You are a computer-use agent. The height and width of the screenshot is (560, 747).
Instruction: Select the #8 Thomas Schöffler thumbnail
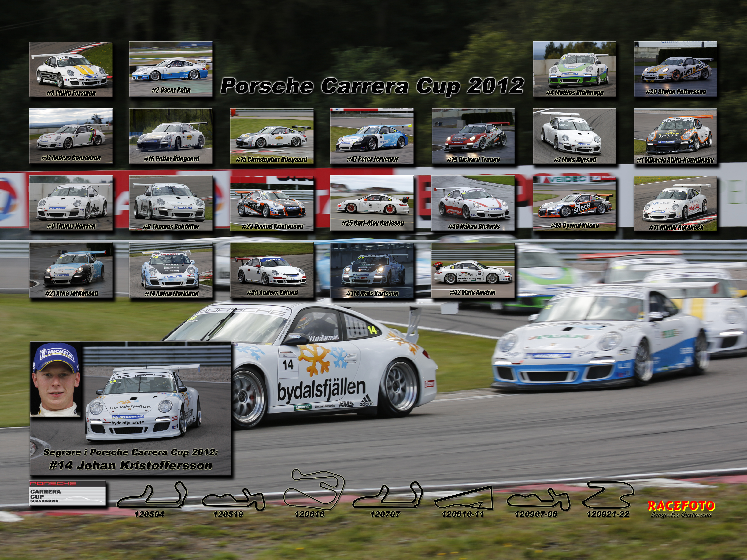(x=171, y=203)
